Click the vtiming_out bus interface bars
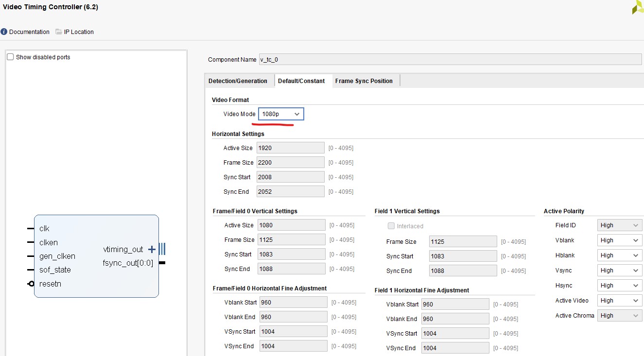 (x=162, y=249)
